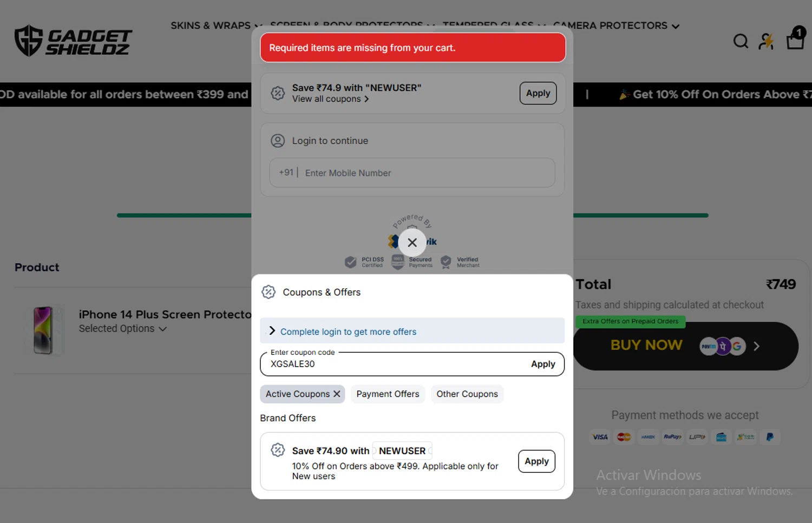Screen dimensions: 812x523
Task: Click the Mastercard payment logo
Action: [x=624, y=437]
